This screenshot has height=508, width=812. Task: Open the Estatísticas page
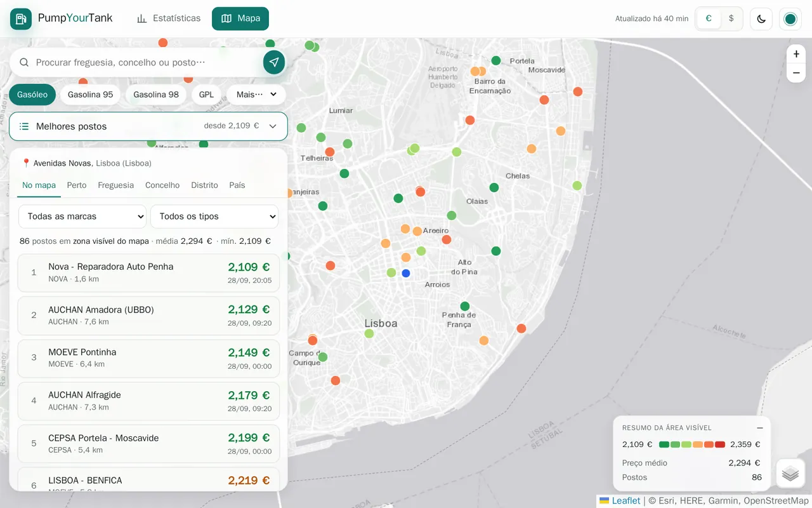point(169,18)
